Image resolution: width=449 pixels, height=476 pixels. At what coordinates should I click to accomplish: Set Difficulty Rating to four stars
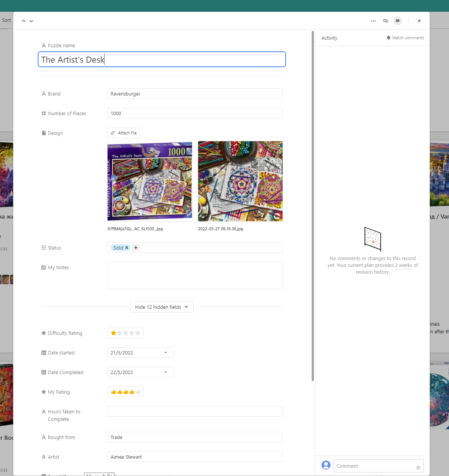(132, 333)
